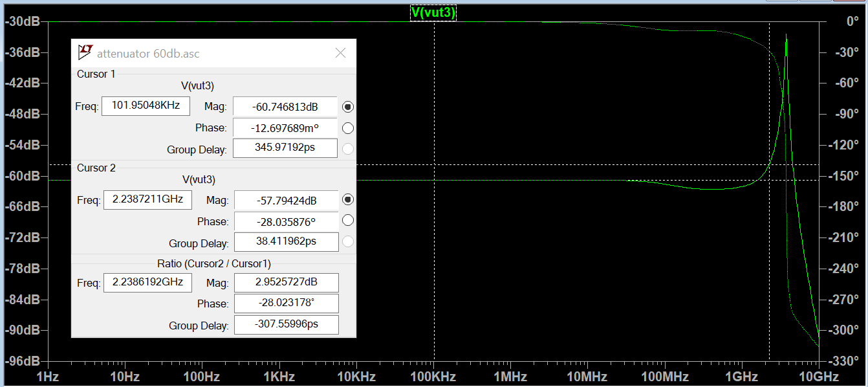Click the LTspice icon in the dialog title bar

click(85, 53)
